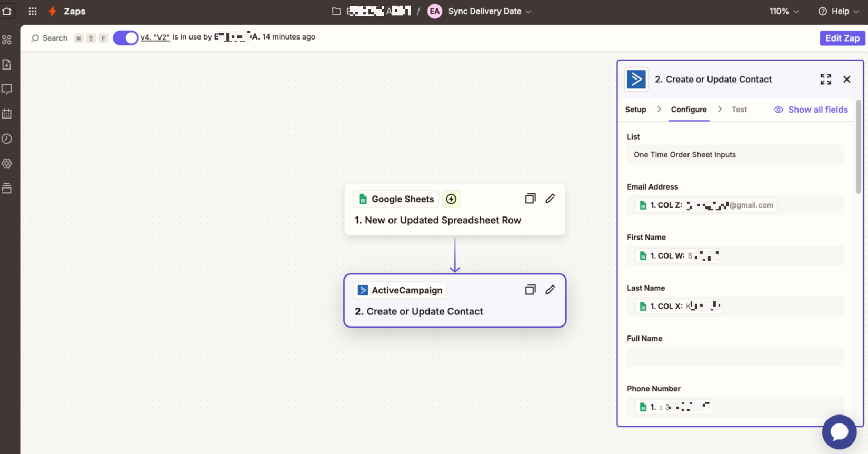
Task: Click the ActiveCampaign logo in the panel header
Action: tap(636, 79)
